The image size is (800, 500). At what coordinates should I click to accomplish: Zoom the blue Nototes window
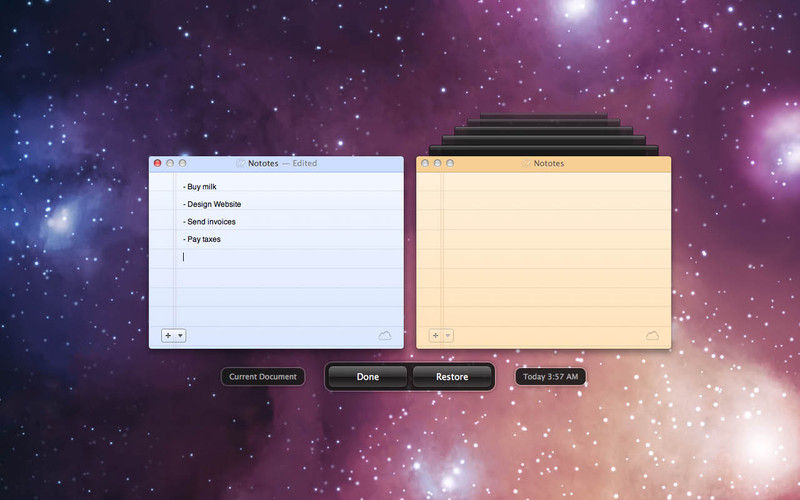(182, 163)
